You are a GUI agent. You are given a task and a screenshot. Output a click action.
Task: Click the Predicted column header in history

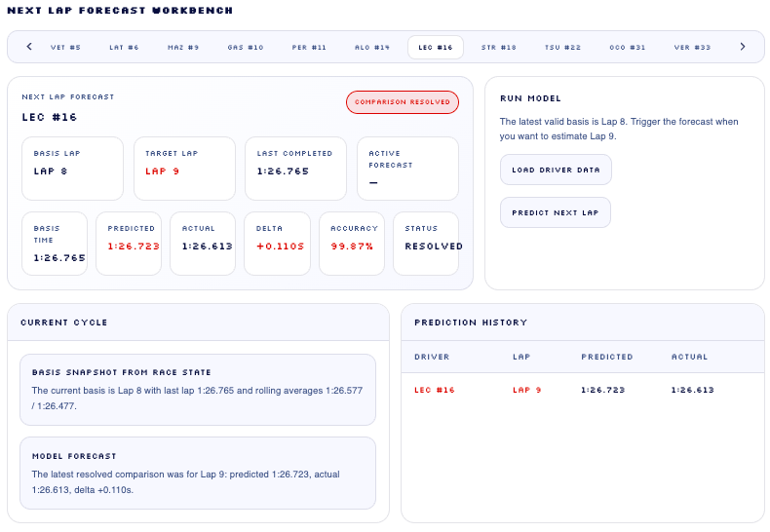tap(607, 357)
